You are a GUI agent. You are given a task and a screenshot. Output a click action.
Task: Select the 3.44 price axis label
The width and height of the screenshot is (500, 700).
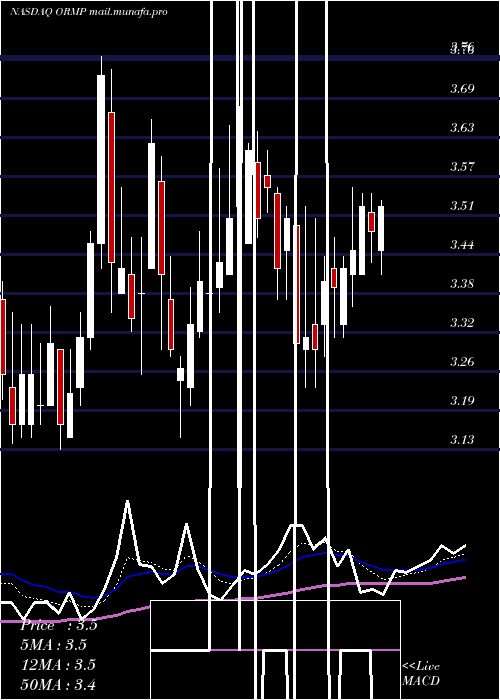point(462,245)
